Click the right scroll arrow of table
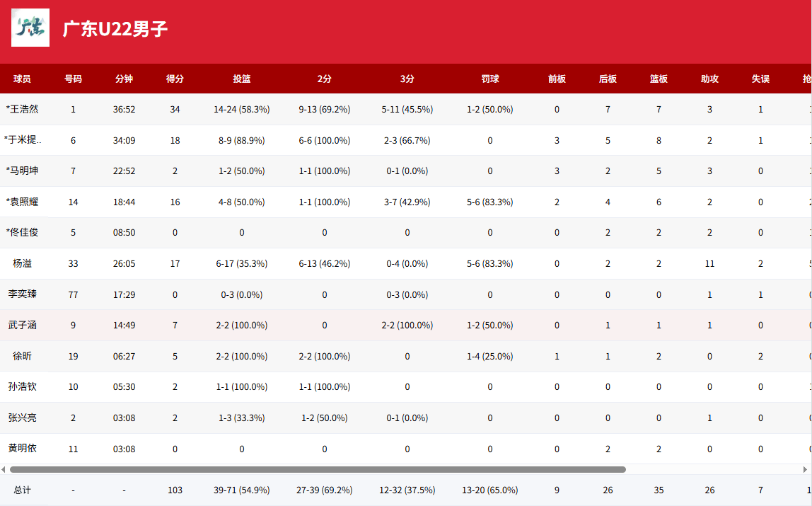 [x=805, y=469]
